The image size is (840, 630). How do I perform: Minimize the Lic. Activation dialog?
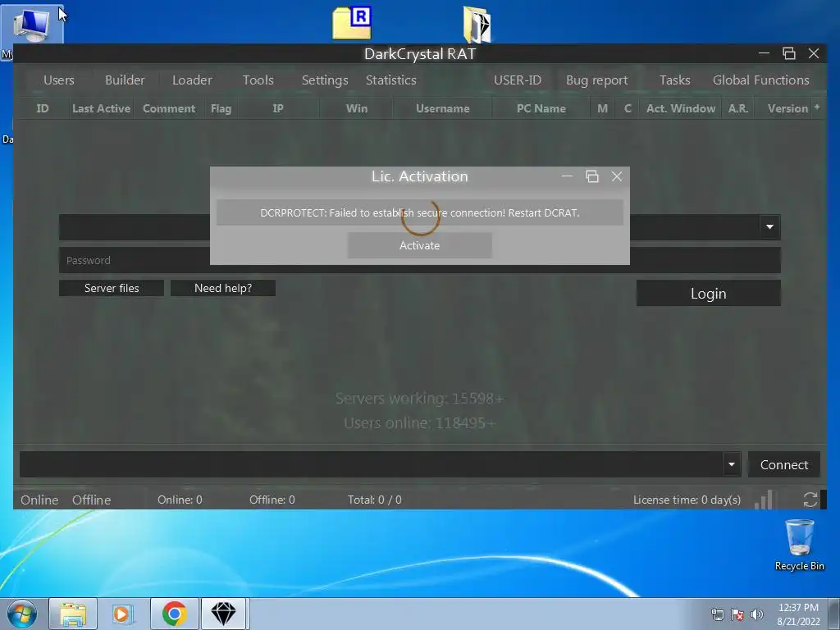coord(567,176)
